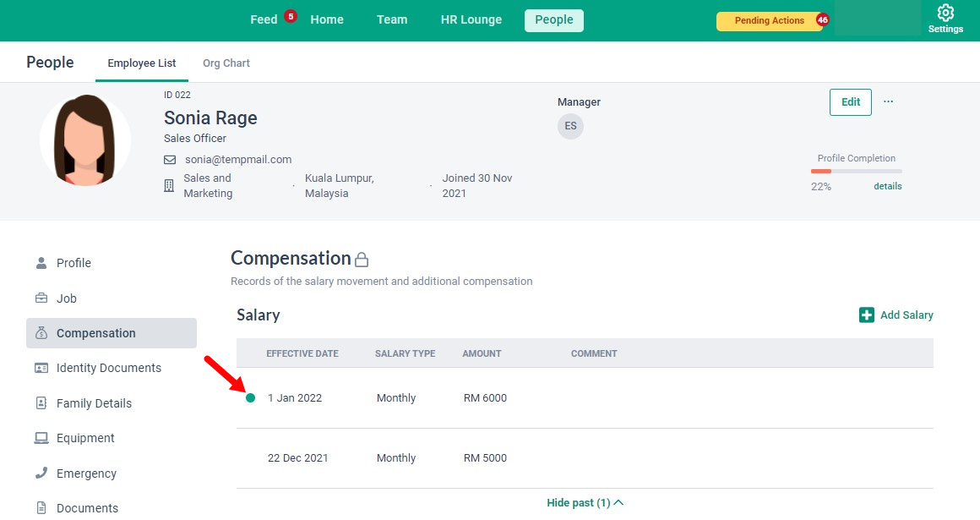
Task: Click the ID 022 label
Action: click(177, 95)
